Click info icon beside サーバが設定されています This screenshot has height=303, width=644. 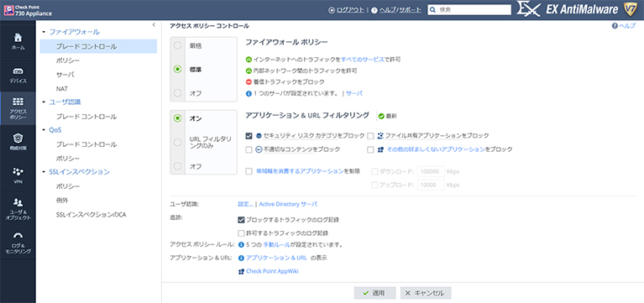[248, 93]
